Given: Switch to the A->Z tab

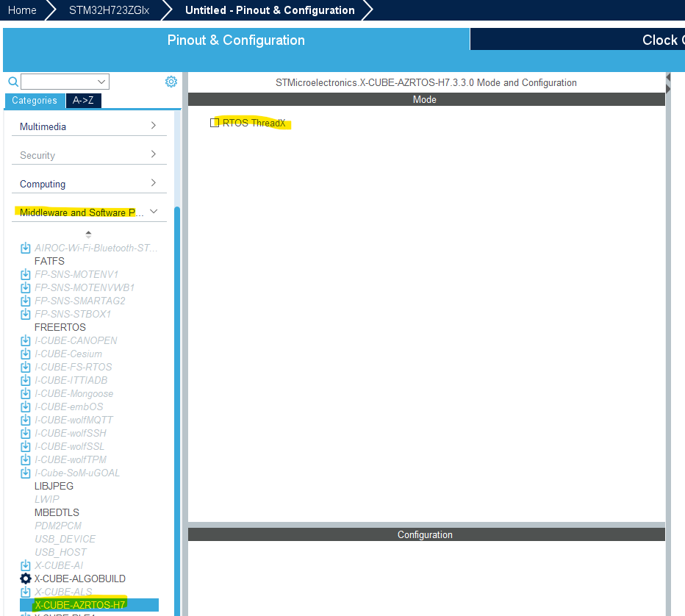Looking at the screenshot, I should click(x=83, y=101).
